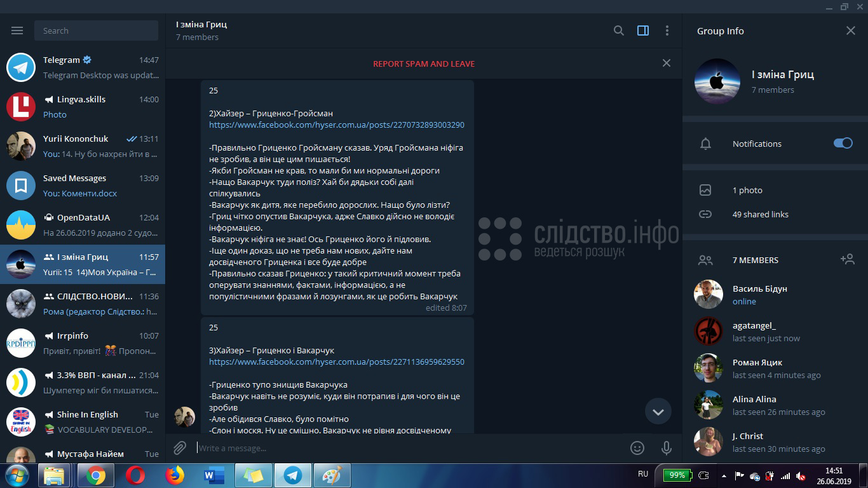Open member Василь Бідун profile

(775, 294)
